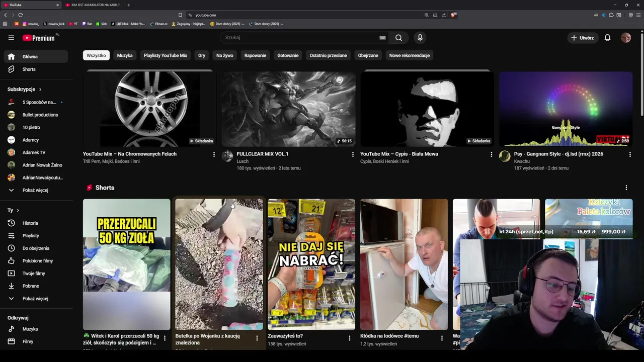Open Twoje filmy in sidebar
This screenshot has width=644, height=362.
[36, 274]
